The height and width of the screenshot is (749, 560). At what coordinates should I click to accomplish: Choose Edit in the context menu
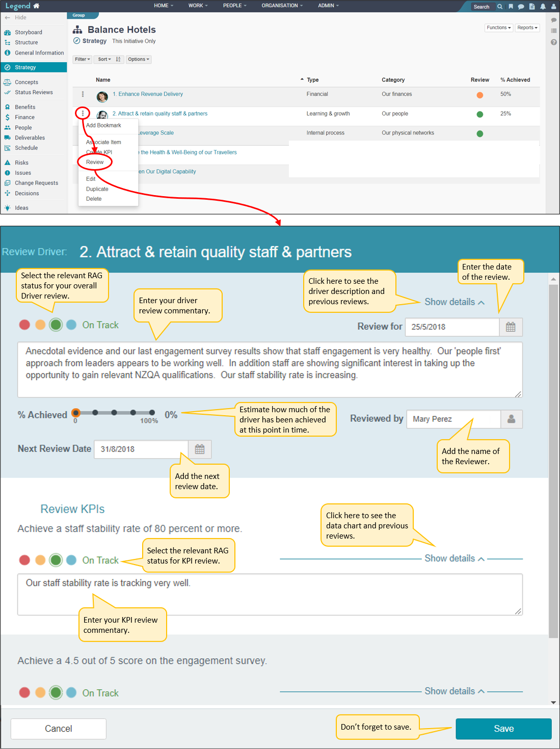pos(91,179)
